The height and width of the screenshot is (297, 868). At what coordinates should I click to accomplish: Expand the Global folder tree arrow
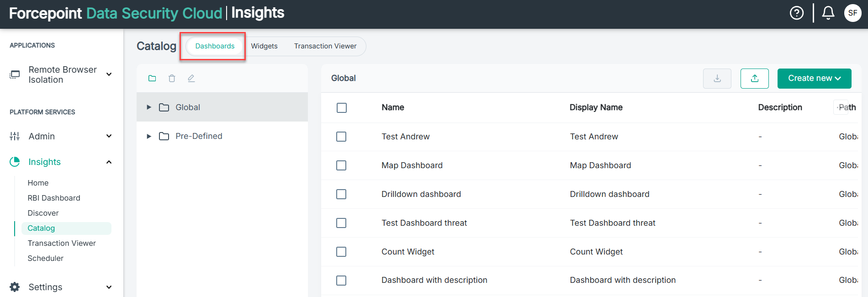click(x=149, y=107)
